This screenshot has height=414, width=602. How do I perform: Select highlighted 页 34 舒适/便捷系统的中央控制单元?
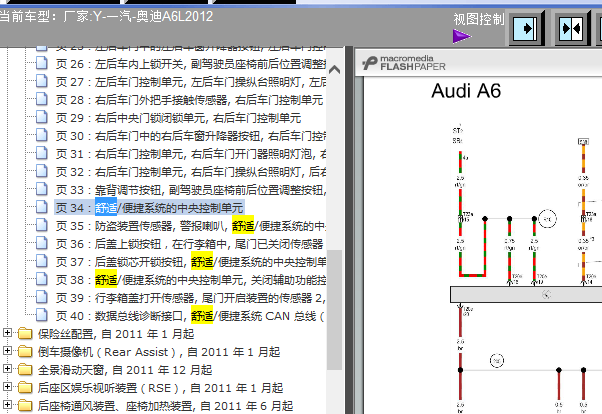coord(149,208)
